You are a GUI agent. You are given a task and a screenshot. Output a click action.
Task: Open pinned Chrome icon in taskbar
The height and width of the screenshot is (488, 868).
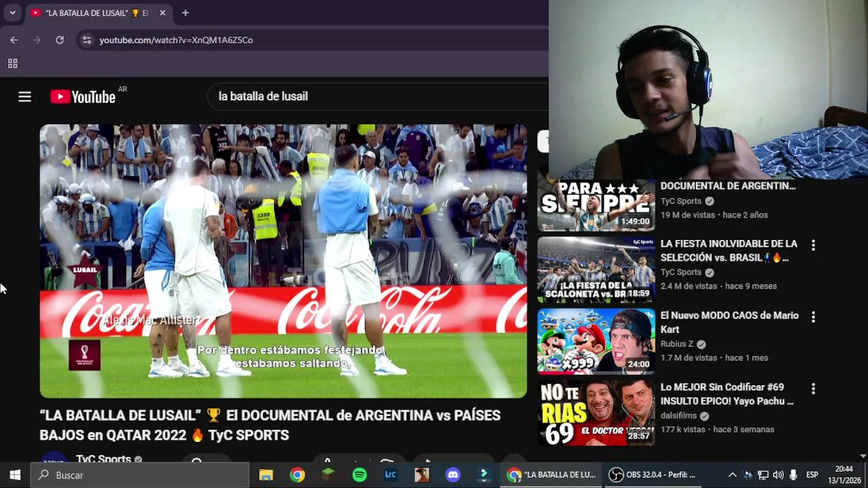click(297, 475)
